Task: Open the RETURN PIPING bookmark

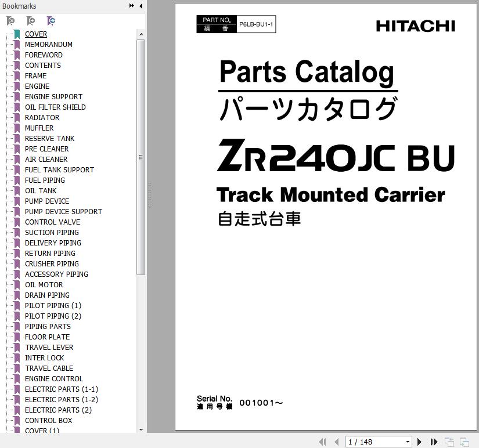Action: (50, 254)
